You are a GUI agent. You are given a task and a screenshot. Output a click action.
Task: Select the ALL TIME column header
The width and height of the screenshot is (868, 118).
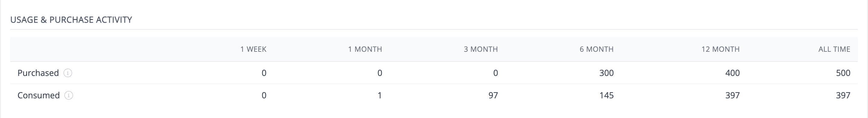[834, 49]
